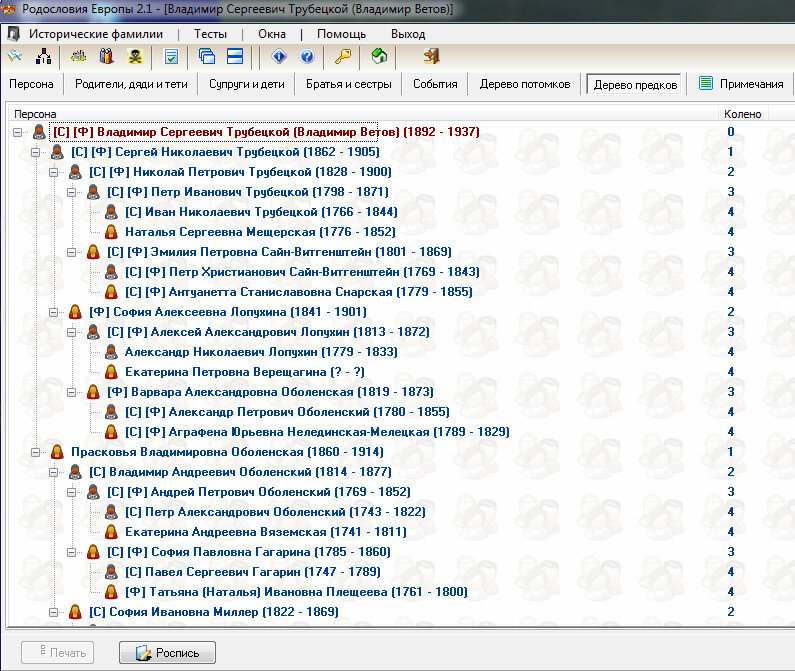Screen dimensions: 795x671
Task: Click the crossed swords toolbar icon
Action: (x=15, y=56)
